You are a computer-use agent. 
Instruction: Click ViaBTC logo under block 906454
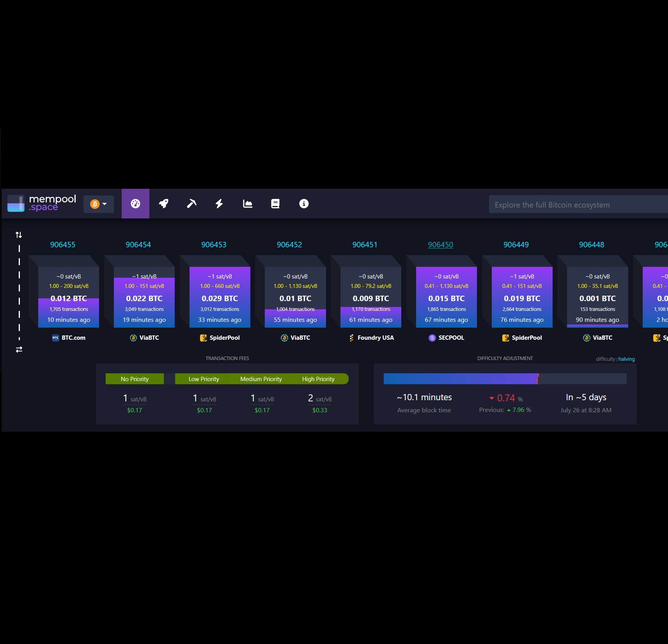[133, 338]
